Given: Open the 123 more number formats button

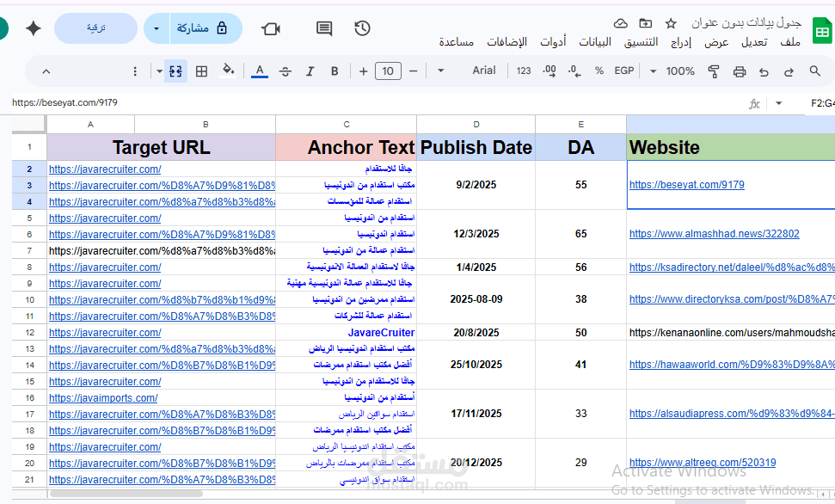Looking at the screenshot, I should pos(524,71).
